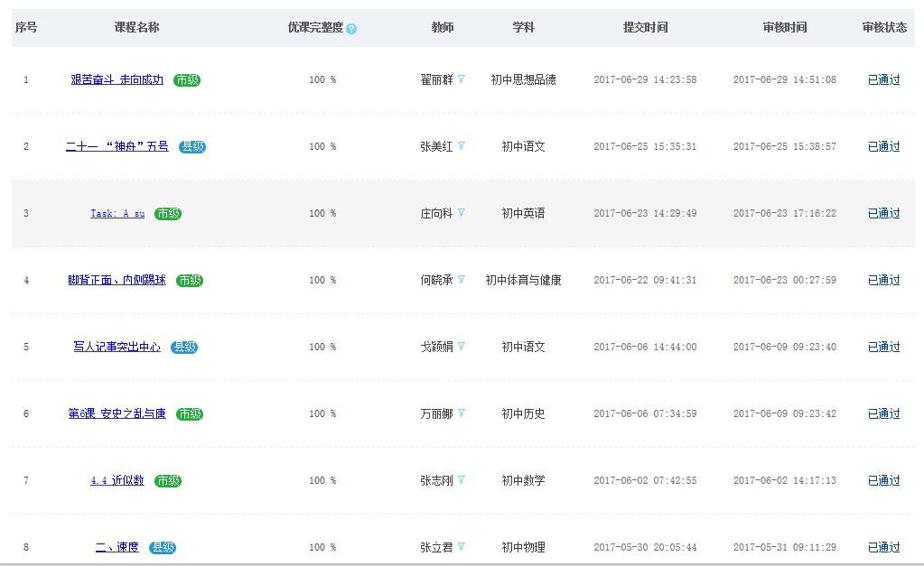
Task: Click the filter icon beside 何晓承
Action: [462, 280]
